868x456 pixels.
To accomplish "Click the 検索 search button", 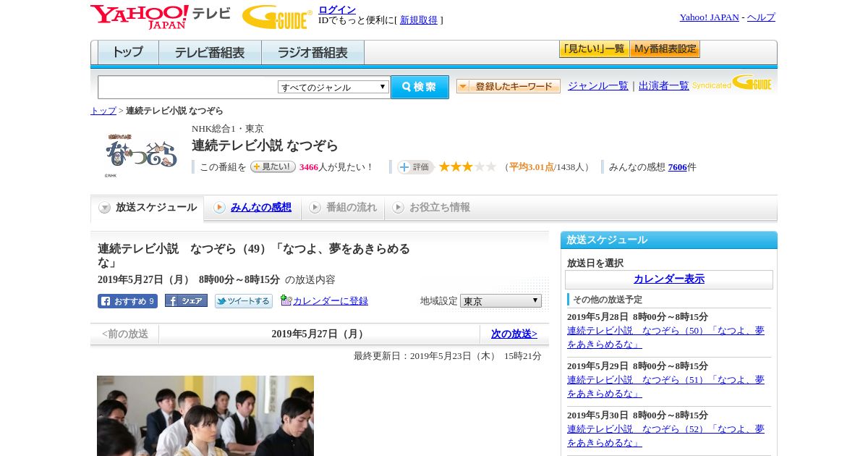I will point(420,87).
